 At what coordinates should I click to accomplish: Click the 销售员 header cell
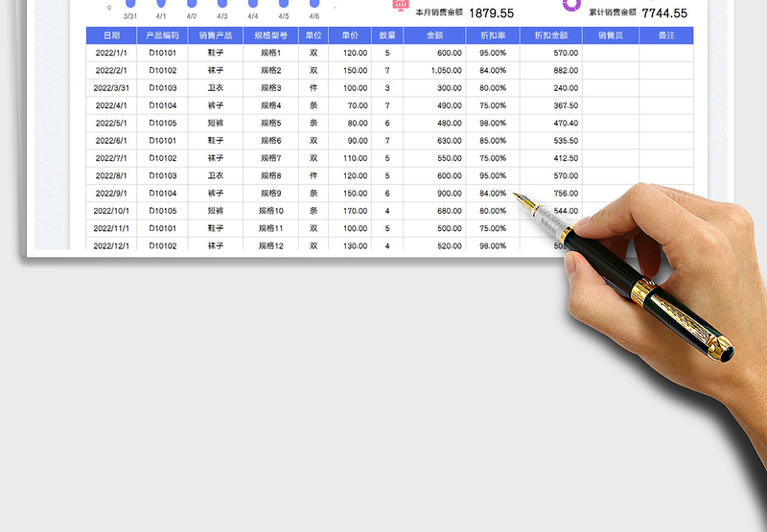click(x=611, y=35)
